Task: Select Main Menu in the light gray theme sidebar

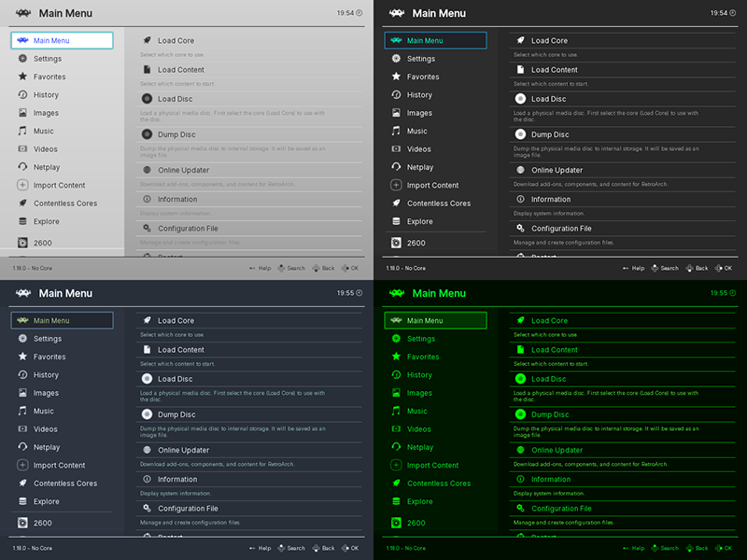Action: (x=62, y=40)
